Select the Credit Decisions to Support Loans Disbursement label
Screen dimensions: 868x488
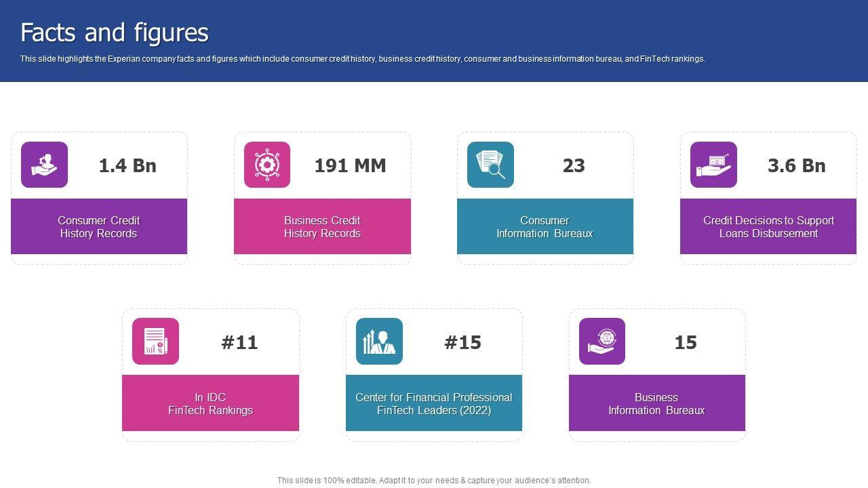pos(768,227)
